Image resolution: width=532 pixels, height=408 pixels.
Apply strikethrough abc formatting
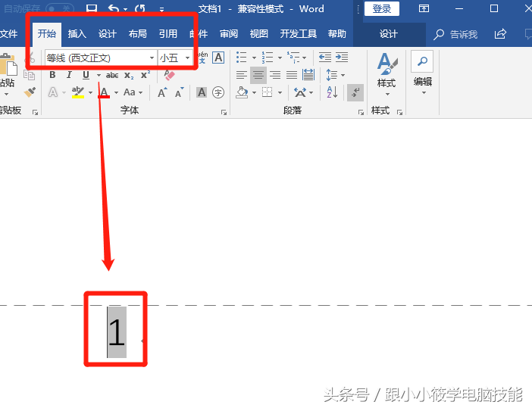pyautogui.click(x=112, y=75)
